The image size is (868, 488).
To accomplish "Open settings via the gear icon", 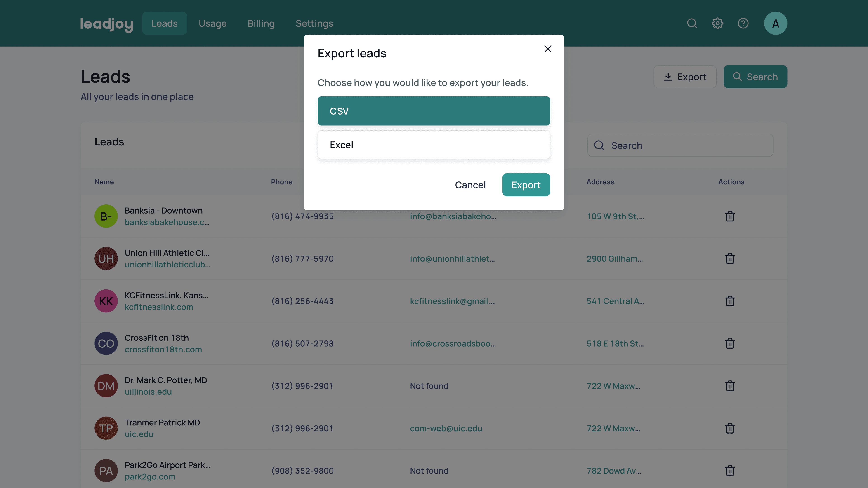I will (x=717, y=23).
